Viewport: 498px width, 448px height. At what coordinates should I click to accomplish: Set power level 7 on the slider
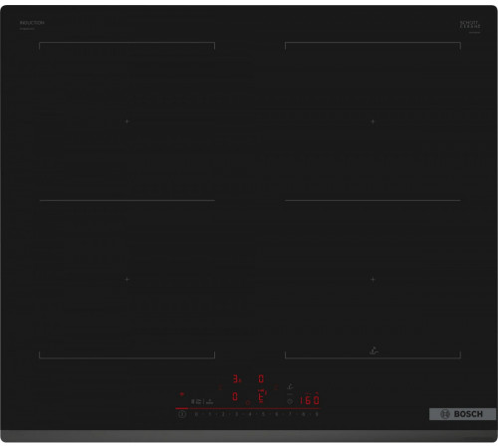[290, 414]
